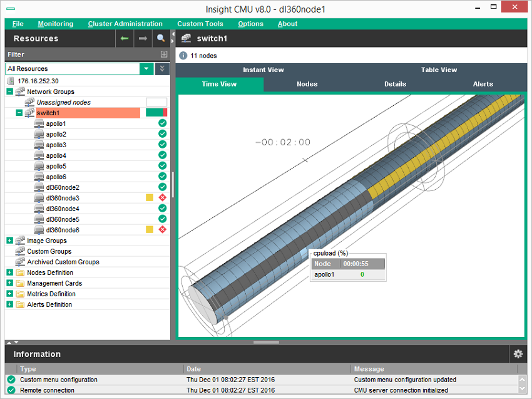This screenshot has height=399, width=532.
Task: Select the dl360node3 node in tree
Action: point(63,198)
